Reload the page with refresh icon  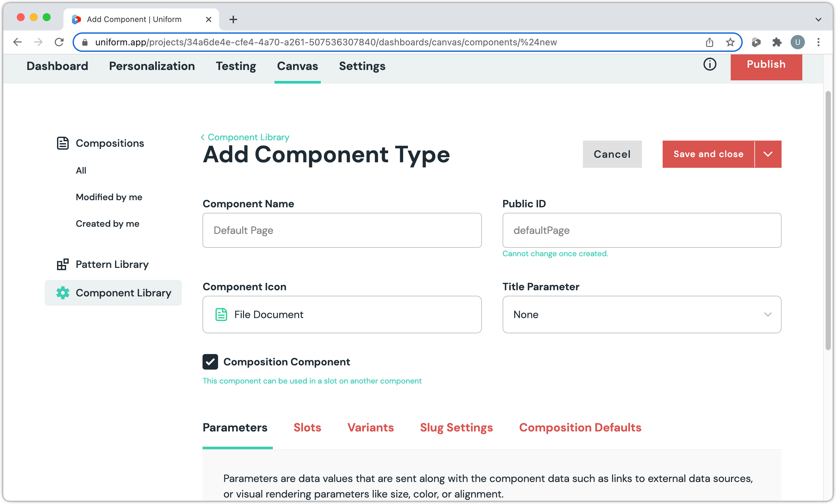[59, 42]
